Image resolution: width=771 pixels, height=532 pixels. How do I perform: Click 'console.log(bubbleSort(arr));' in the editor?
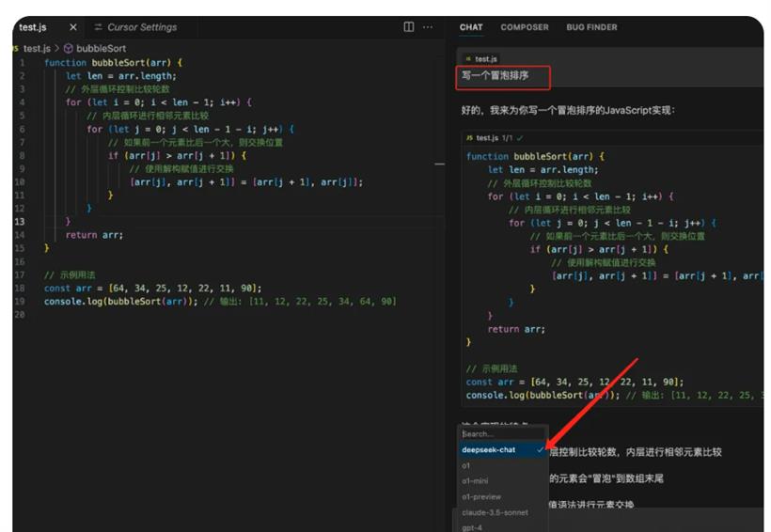120,302
